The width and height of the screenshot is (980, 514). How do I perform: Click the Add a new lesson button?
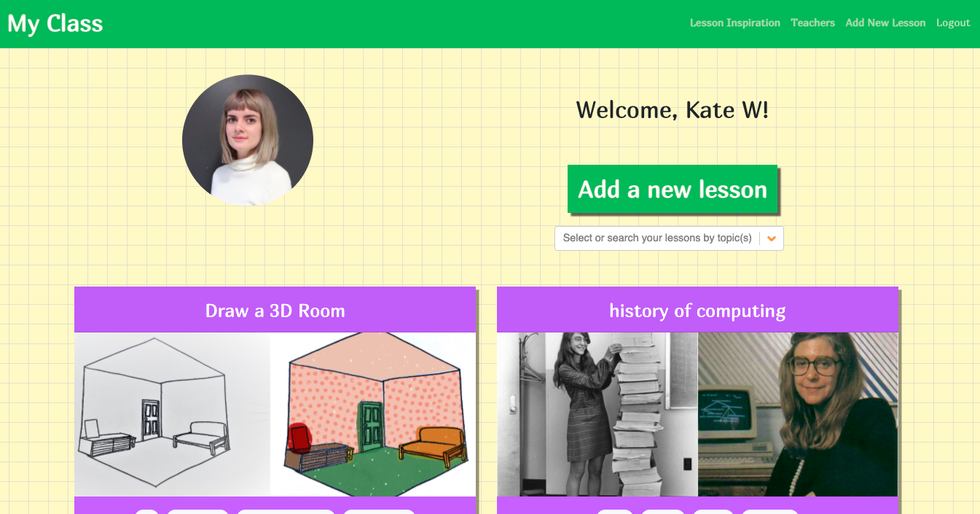tap(673, 189)
